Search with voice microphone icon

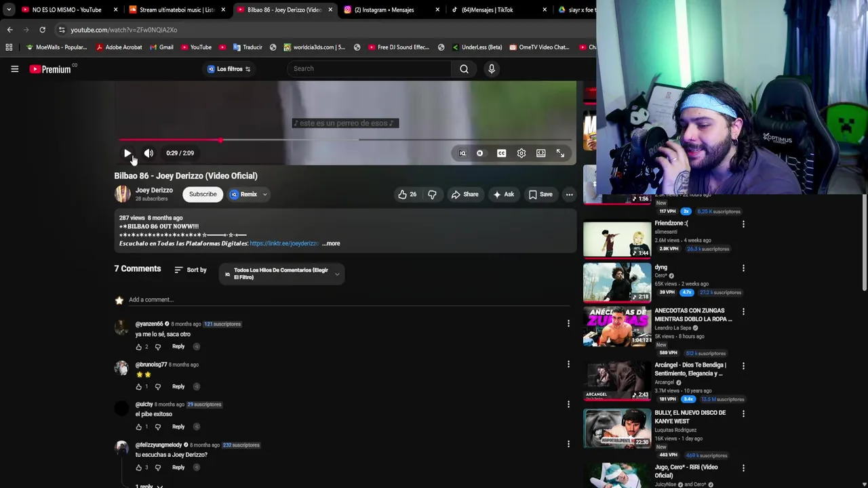point(492,68)
